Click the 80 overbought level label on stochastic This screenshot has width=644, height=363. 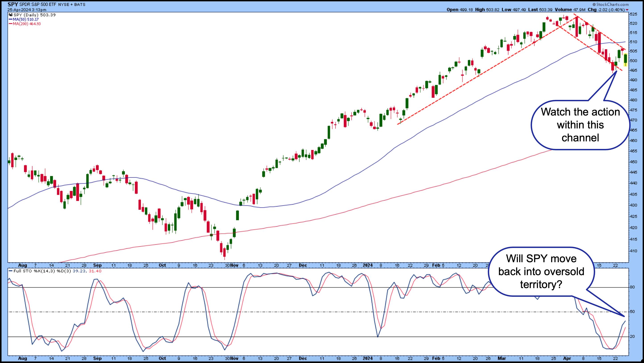[x=632, y=287]
